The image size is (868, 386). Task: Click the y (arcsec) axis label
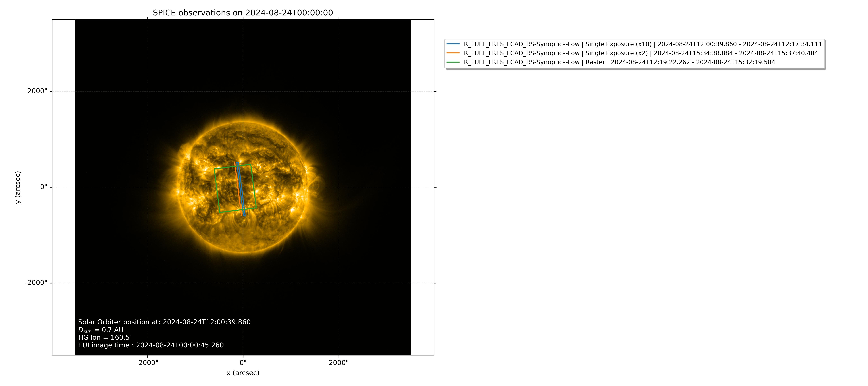click(18, 187)
